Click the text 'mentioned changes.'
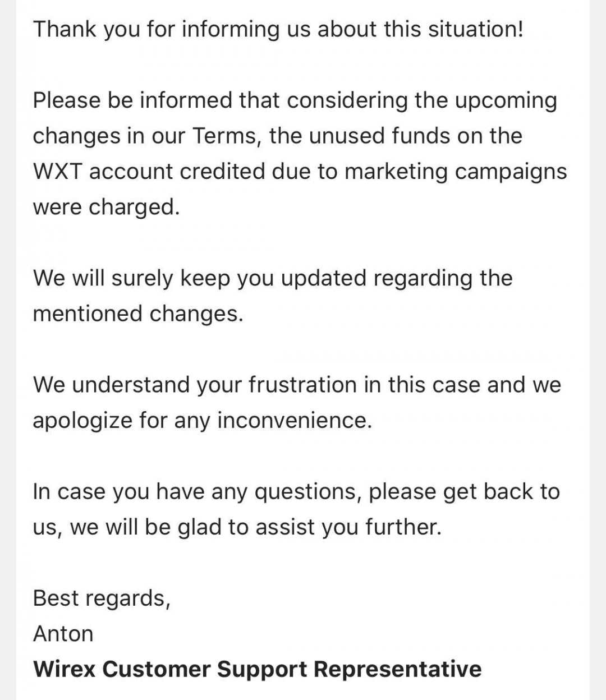 tap(138, 314)
